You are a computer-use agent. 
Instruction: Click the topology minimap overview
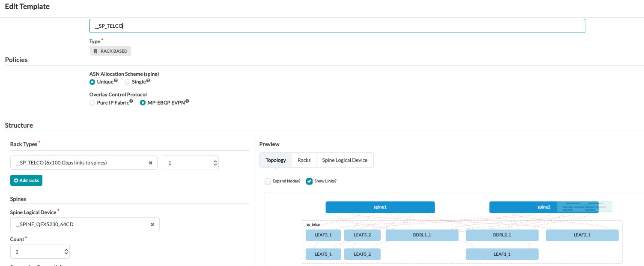pyautogui.click(x=584, y=206)
